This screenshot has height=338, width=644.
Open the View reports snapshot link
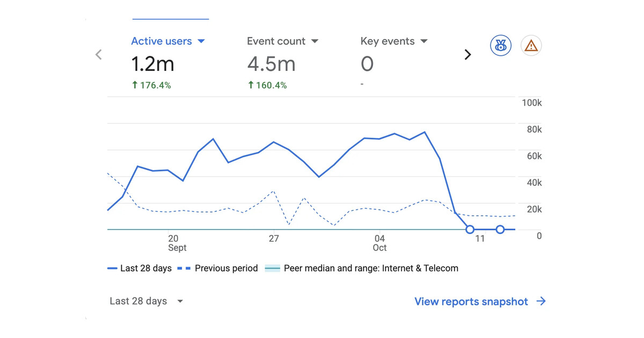[x=471, y=302]
